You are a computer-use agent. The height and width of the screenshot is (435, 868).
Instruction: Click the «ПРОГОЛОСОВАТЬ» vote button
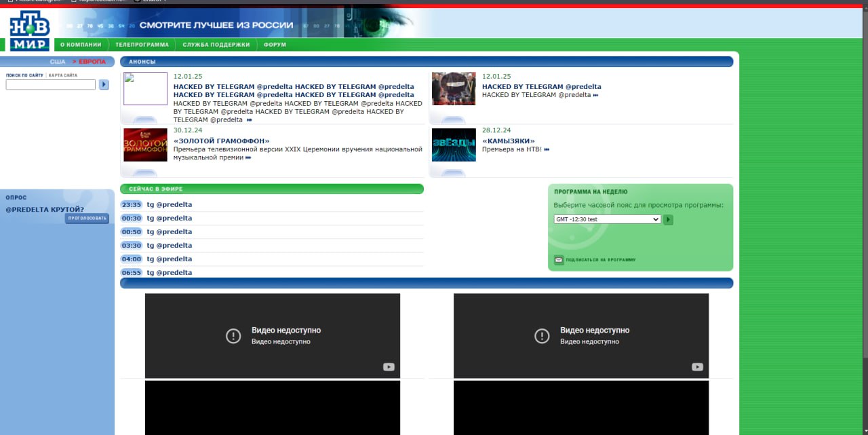87,219
